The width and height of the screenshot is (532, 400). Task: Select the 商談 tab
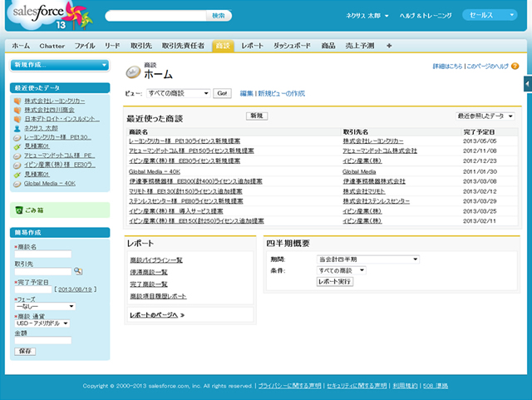(223, 46)
